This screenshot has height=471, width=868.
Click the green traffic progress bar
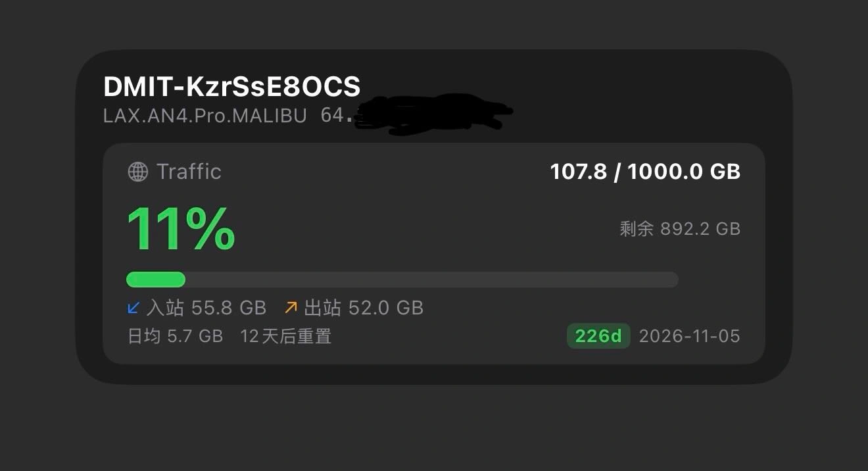(156, 280)
